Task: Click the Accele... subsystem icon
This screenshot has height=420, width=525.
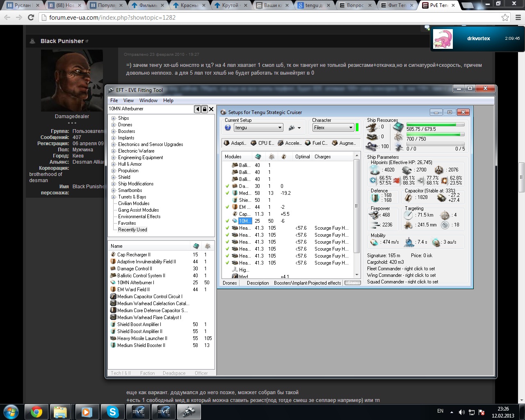Action: click(x=281, y=143)
